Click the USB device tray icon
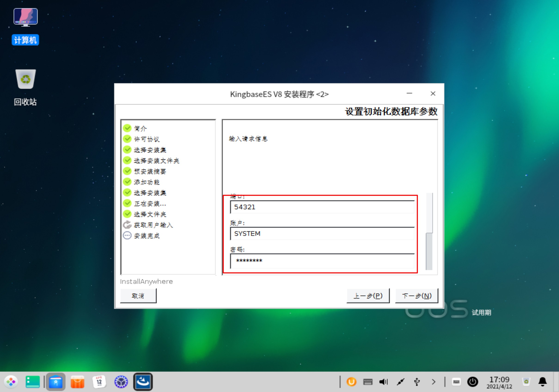The width and height of the screenshot is (559, 392). click(417, 382)
